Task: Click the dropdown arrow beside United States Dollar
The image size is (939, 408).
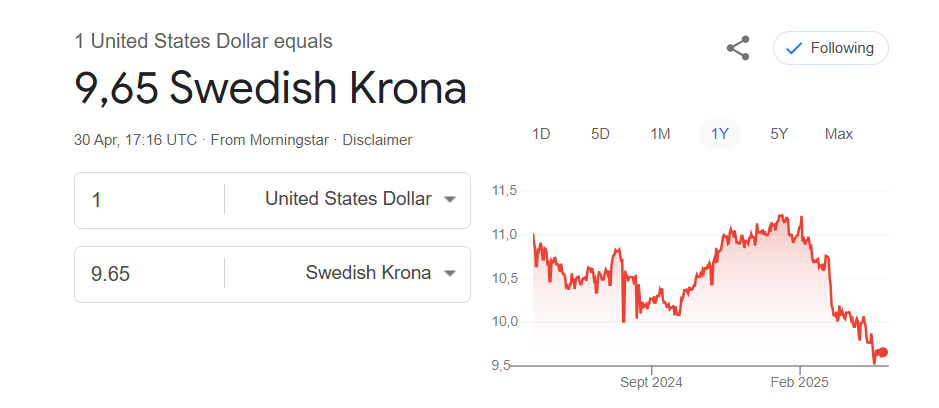Action: pos(450,200)
